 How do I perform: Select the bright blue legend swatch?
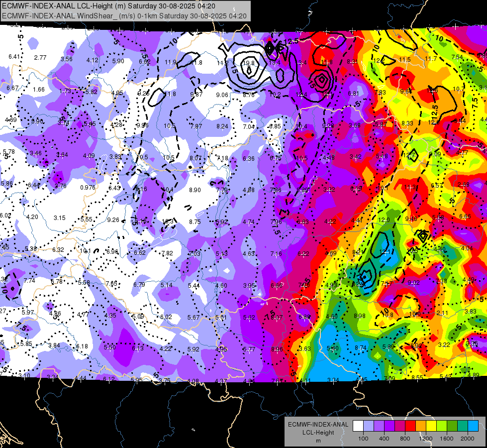[x=473, y=426]
